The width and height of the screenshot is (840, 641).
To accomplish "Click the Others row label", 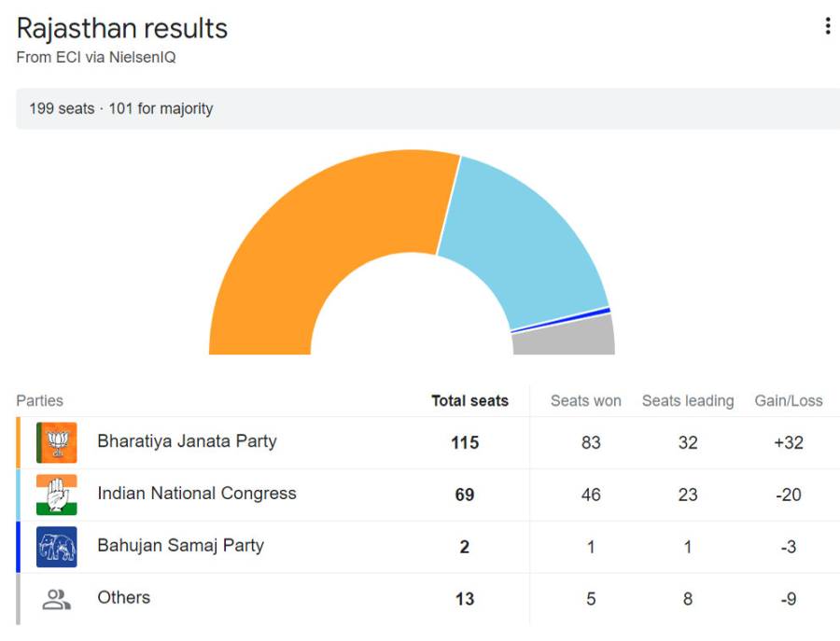I will pos(124,597).
